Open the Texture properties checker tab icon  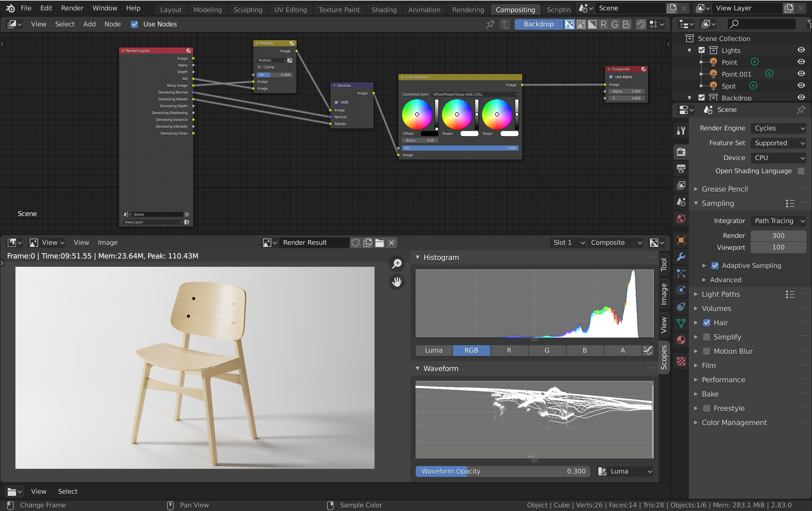click(681, 361)
